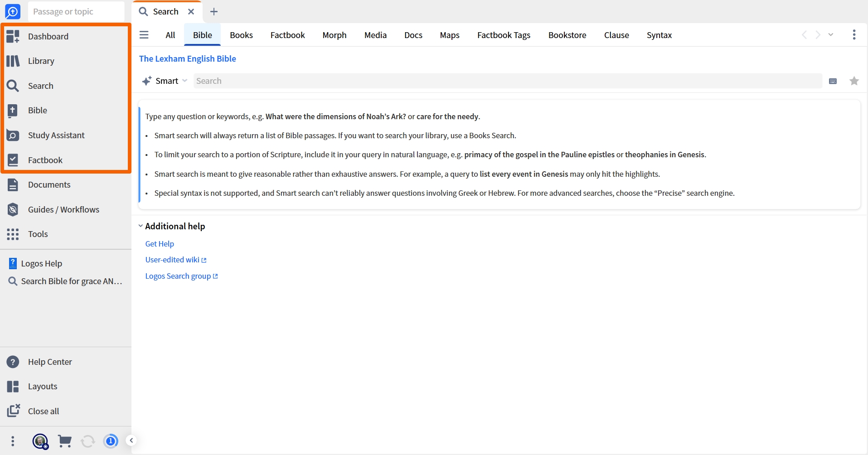This screenshot has height=455, width=868.
Task: Open the search panel hamburger menu
Action: pos(144,35)
